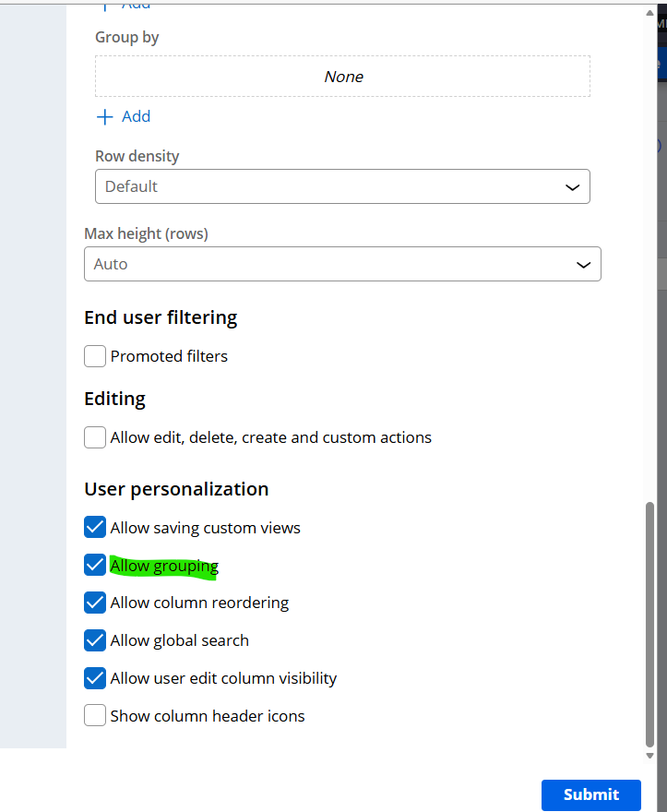Uncheck Allow user edit column visibility
The width and height of the screenshot is (667, 812).
95,678
